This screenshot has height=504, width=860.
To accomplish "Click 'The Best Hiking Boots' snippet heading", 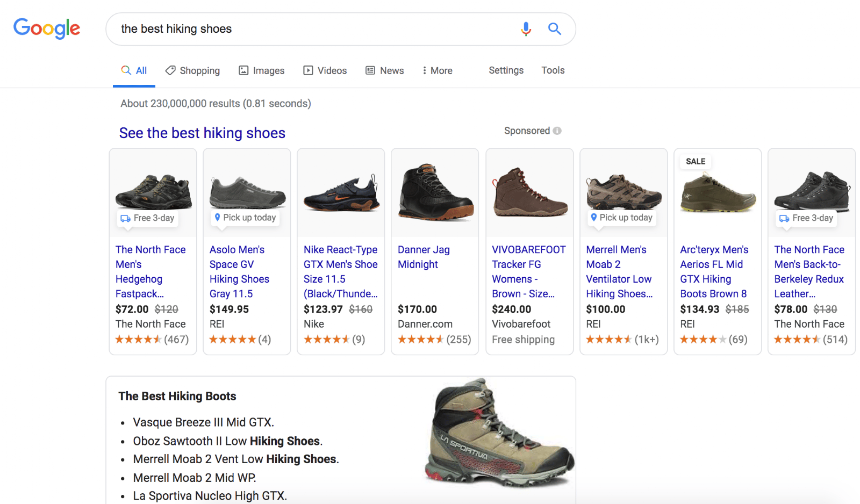I will click(177, 396).
